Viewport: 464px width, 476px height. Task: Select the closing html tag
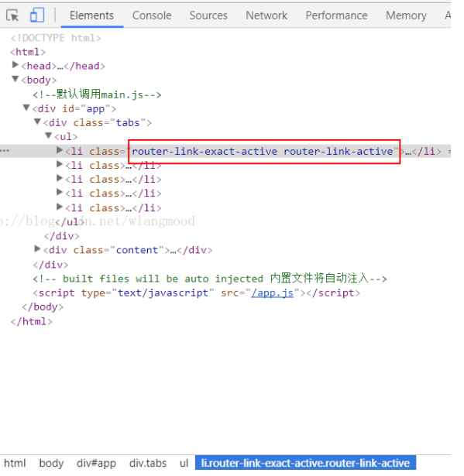32,321
